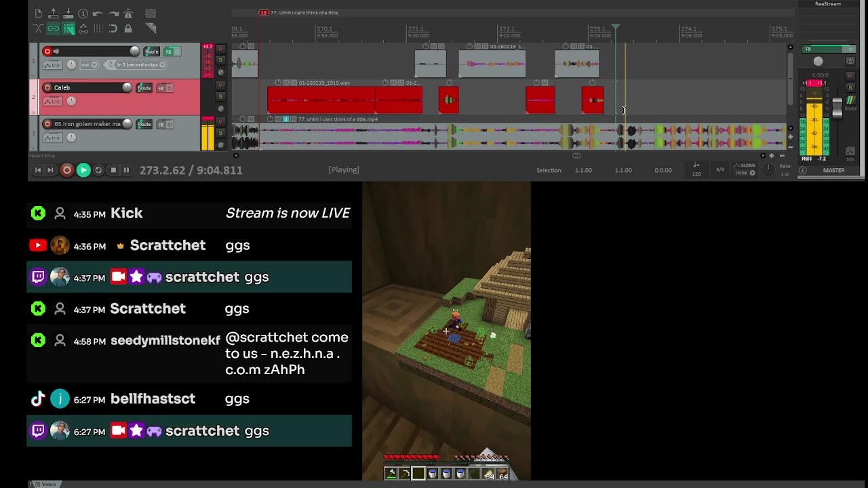
Task: Toggle the lock padlock icon
Action: coord(128,28)
